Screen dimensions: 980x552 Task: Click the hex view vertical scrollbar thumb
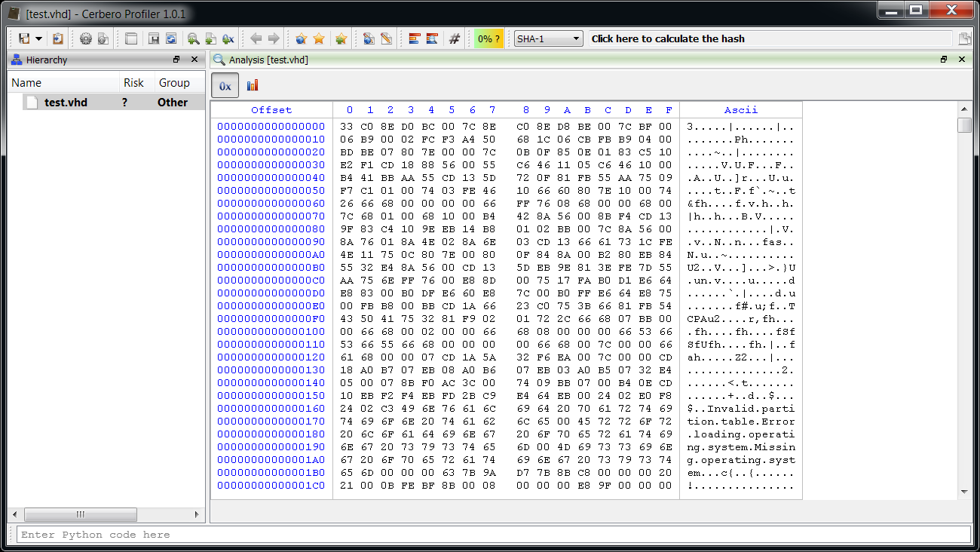964,124
